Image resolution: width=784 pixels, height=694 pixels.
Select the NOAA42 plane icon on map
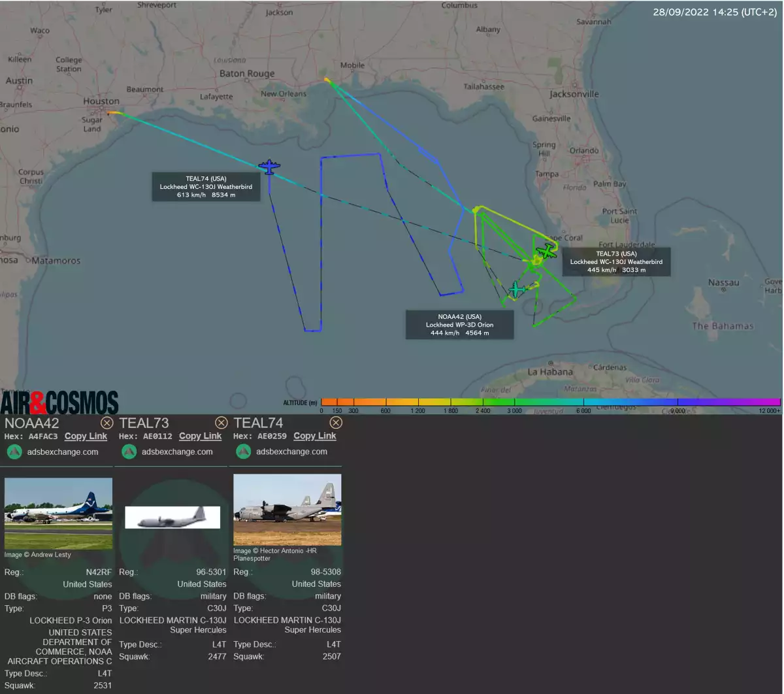coord(517,289)
